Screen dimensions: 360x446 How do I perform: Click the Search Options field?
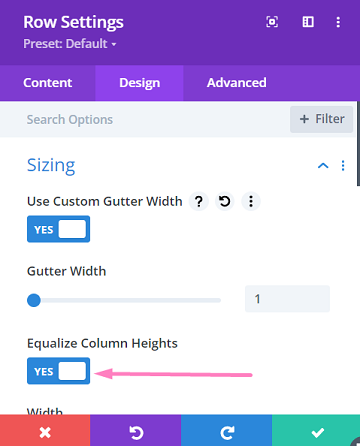[143, 119]
